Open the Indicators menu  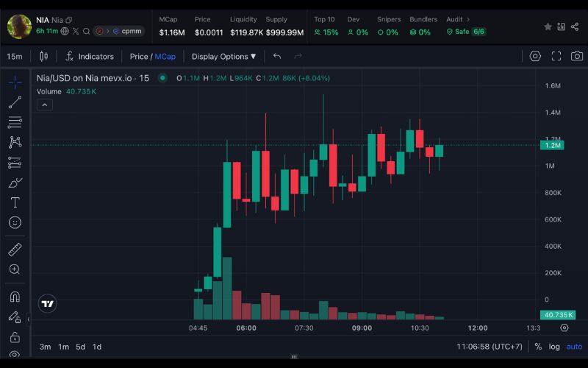click(90, 57)
